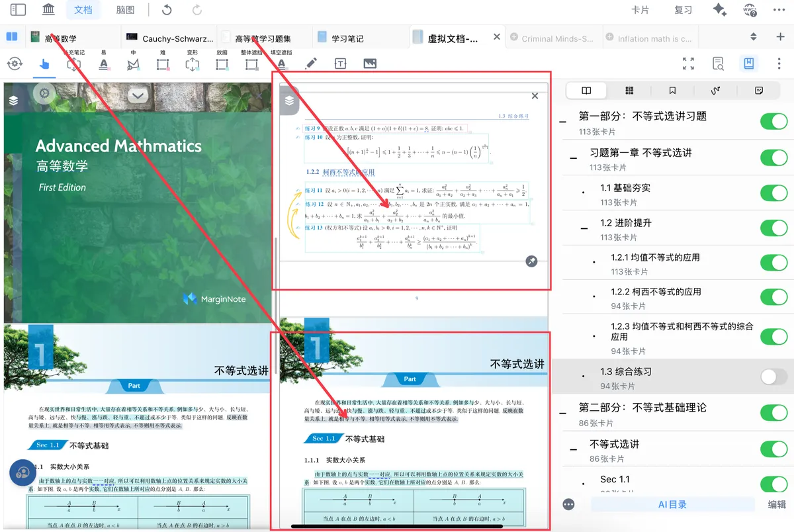
Task: Select the 中 lasso excerpt tool
Action: (x=133, y=64)
